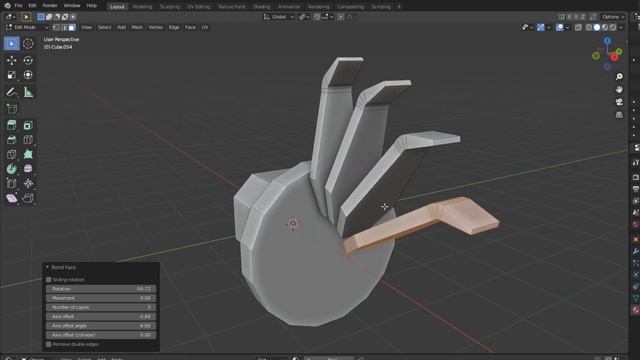The width and height of the screenshot is (640, 360).
Task: Select the Transform tool
Action: [28, 75]
